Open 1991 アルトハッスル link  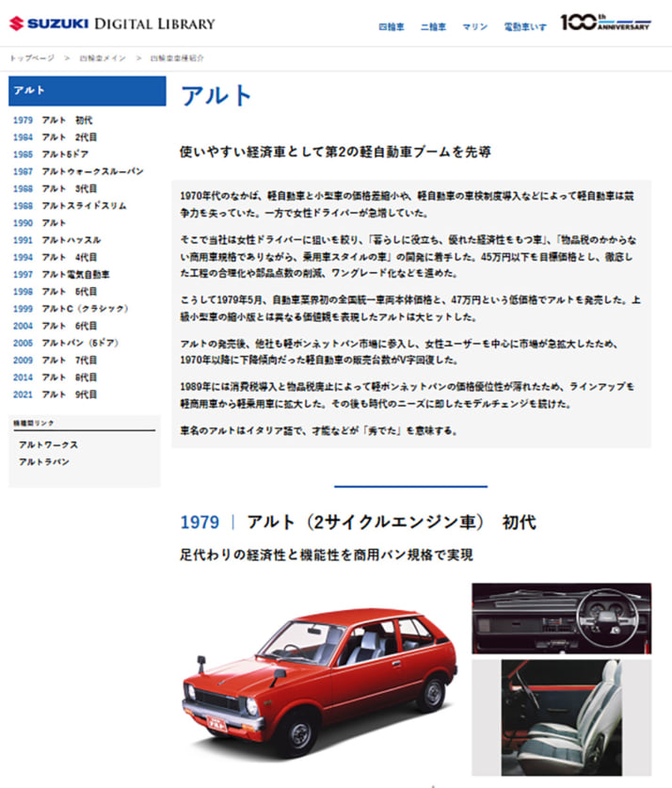click(56, 240)
